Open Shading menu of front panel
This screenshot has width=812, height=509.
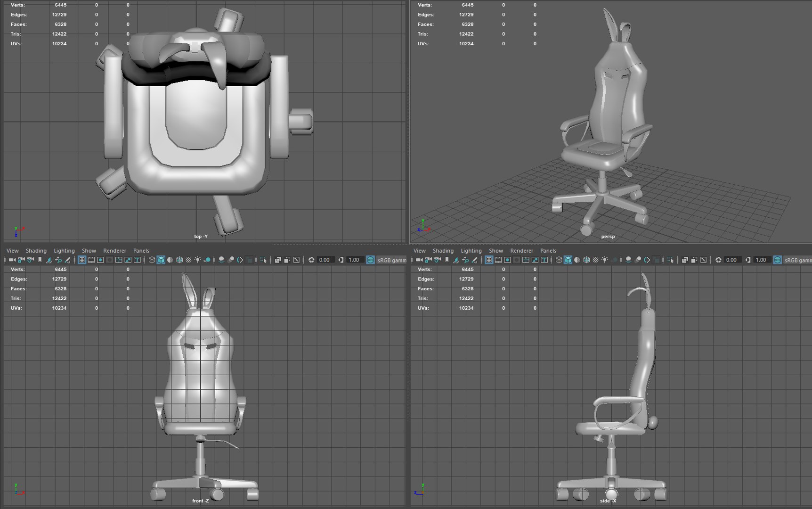(36, 251)
